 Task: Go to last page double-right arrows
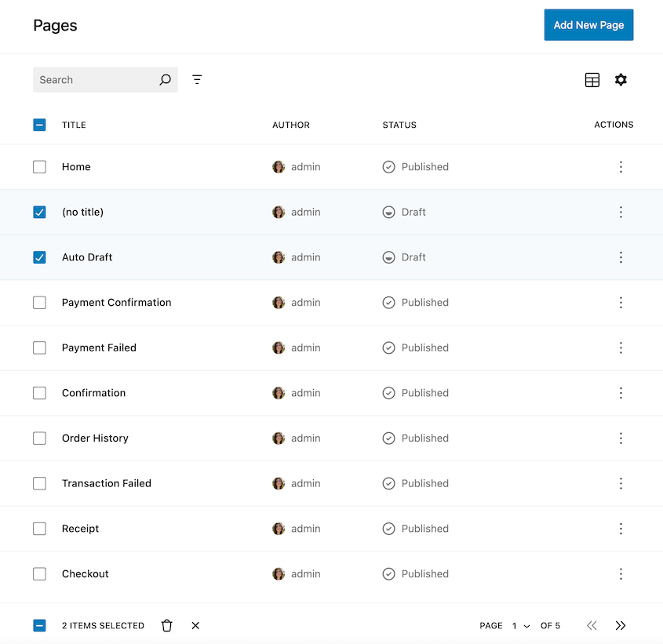(x=621, y=625)
